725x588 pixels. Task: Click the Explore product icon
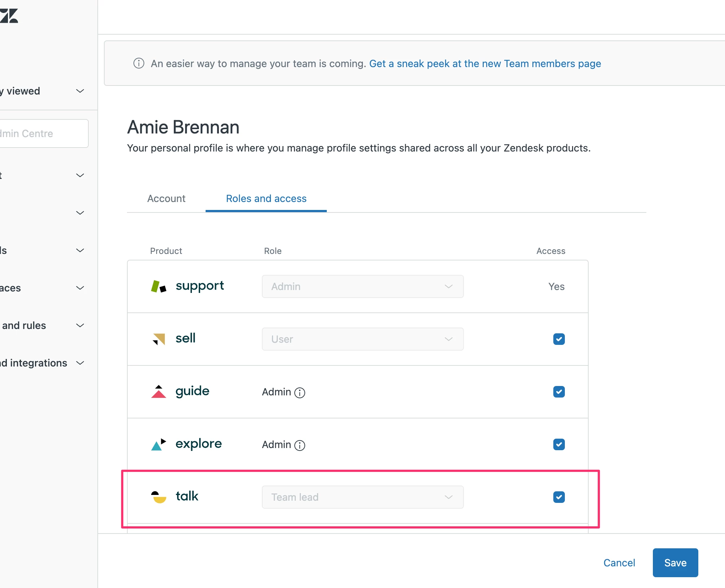click(159, 444)
